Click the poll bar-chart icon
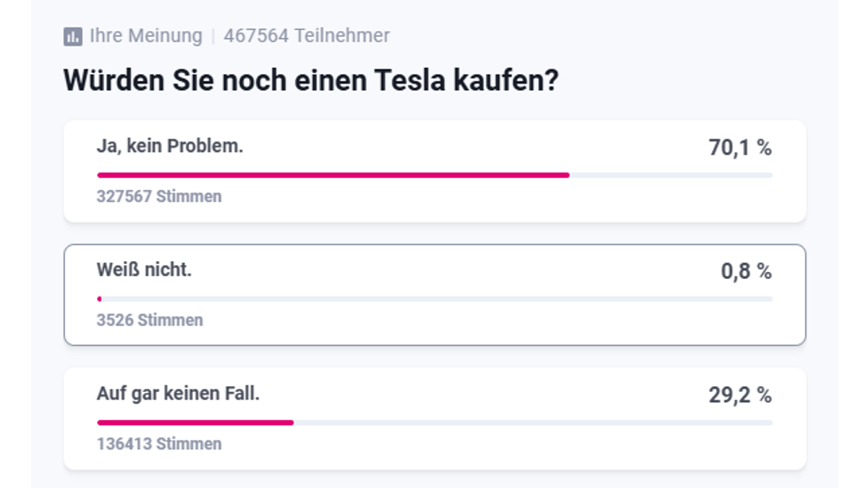The width and height of the screenshot is (868, 488). point(73,36)
